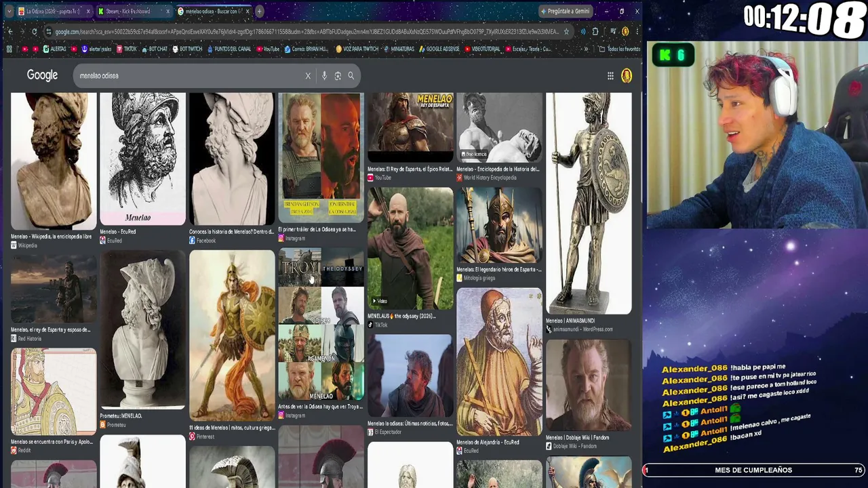Screen dimensions: 868x488
Task: Expand the bookmarks overflow chevron
Action: [x=586, y=49]
